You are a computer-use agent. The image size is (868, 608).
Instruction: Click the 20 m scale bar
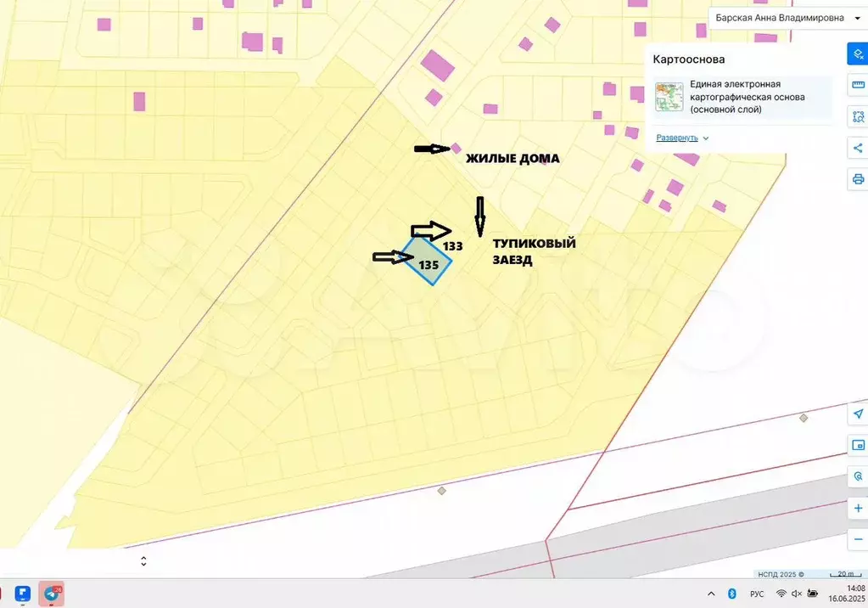(846, 574)
